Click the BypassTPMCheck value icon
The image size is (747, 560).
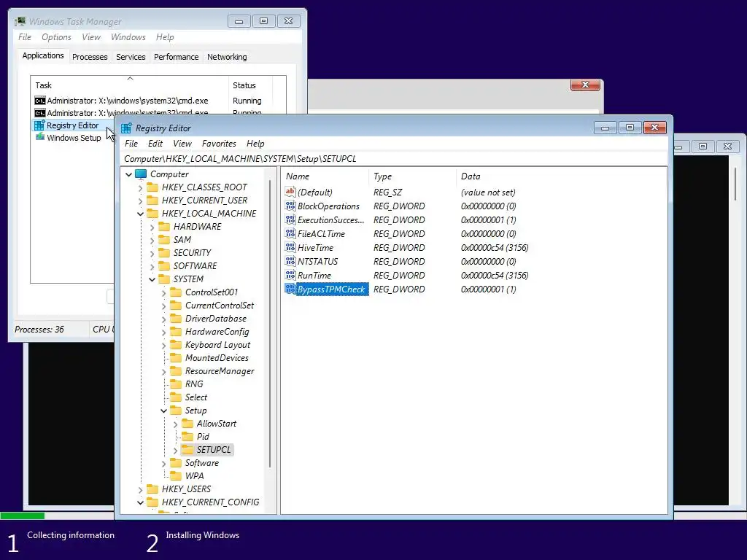290,289
